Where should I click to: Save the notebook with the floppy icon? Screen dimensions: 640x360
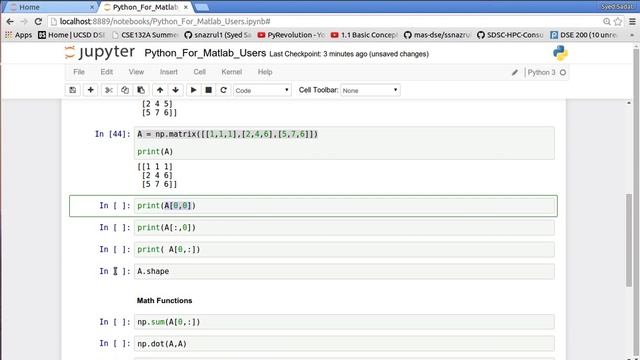[x=73, y=90]
